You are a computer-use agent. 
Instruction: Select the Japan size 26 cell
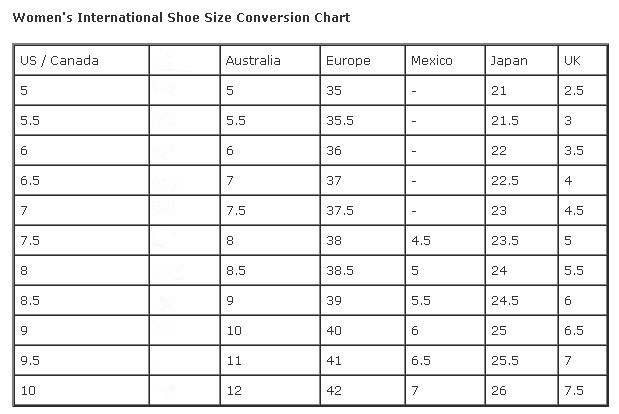498,390
